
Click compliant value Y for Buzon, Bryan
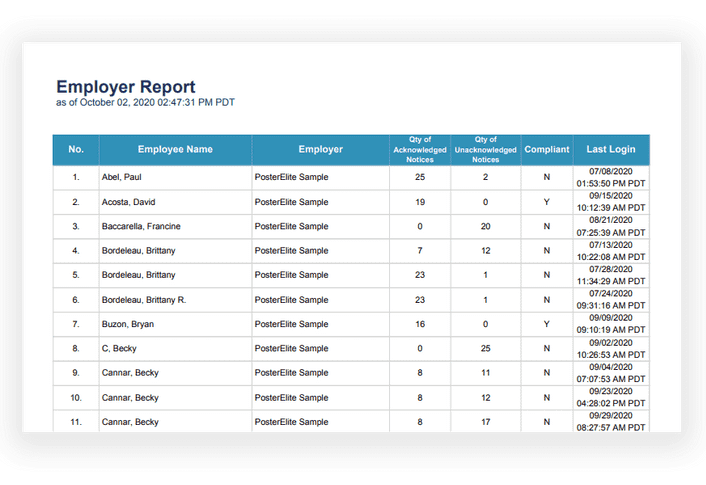(547, 324)
